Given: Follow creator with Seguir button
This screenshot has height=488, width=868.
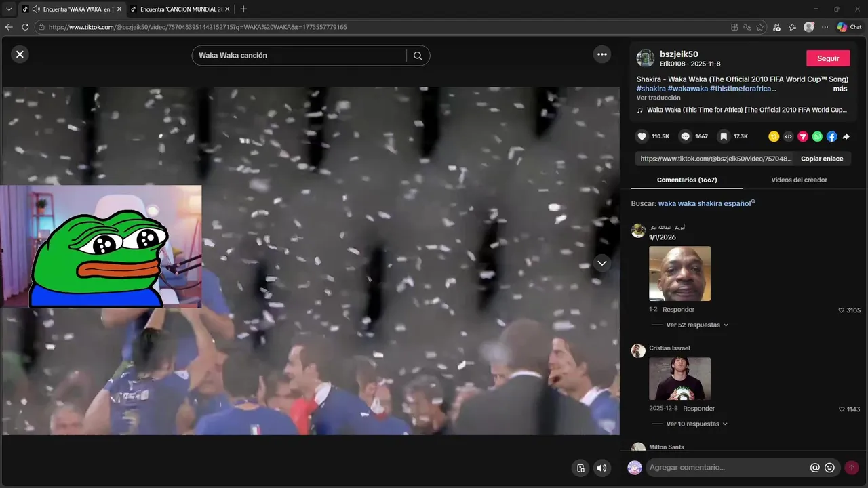Looking at the screenshot, I should tap(828, 58).
